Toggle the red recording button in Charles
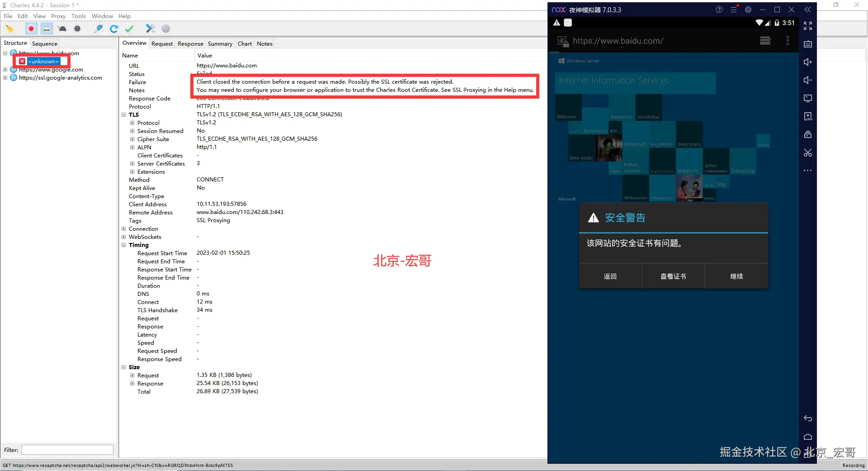Image resolution: width=868 pixels, height=471 pixels. tap(31, 29)
